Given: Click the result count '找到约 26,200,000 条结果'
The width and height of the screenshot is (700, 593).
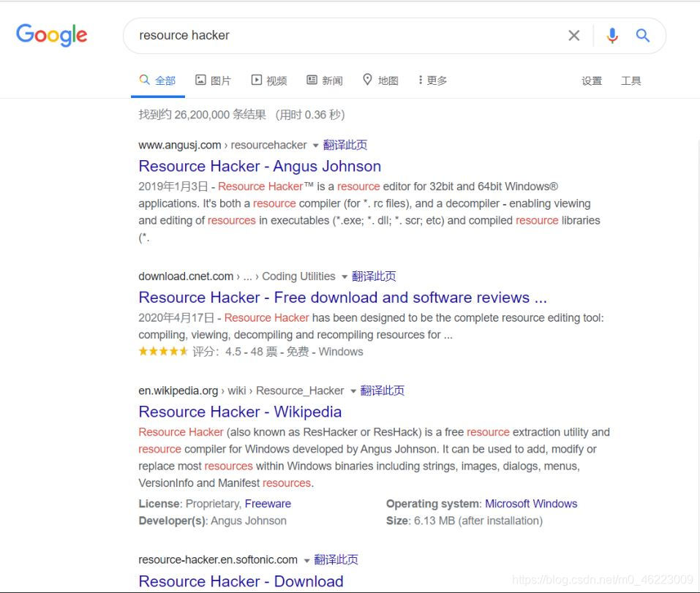Looking at the screenshot, I should point(202,115).
